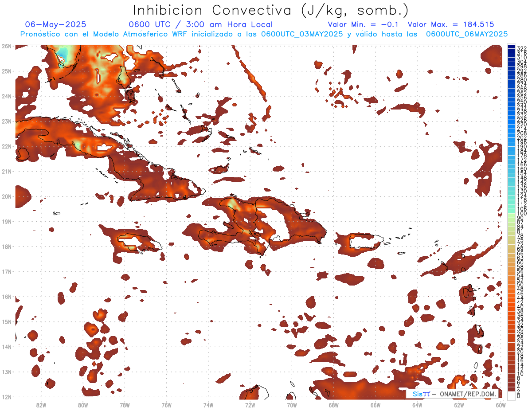532x411 pixels.
Task: Click the '68W' longitude label
Action: 333,405
